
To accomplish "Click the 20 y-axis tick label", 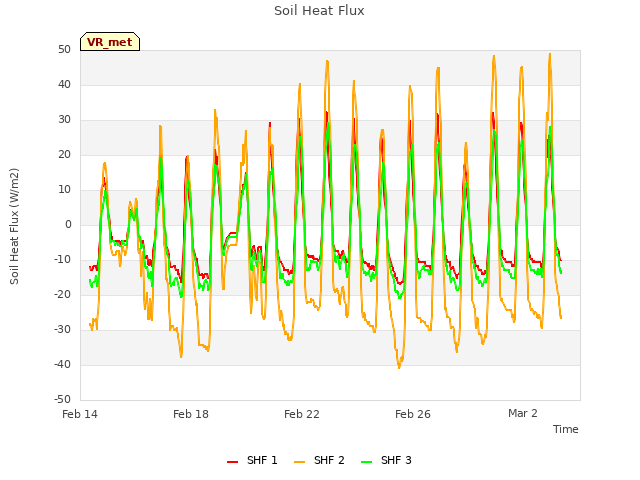I will tap(64, 154).
